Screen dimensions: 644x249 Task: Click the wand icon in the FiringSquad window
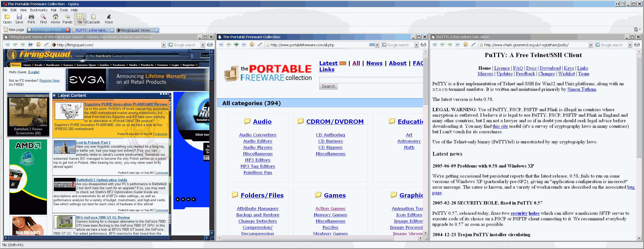[46, 45]
